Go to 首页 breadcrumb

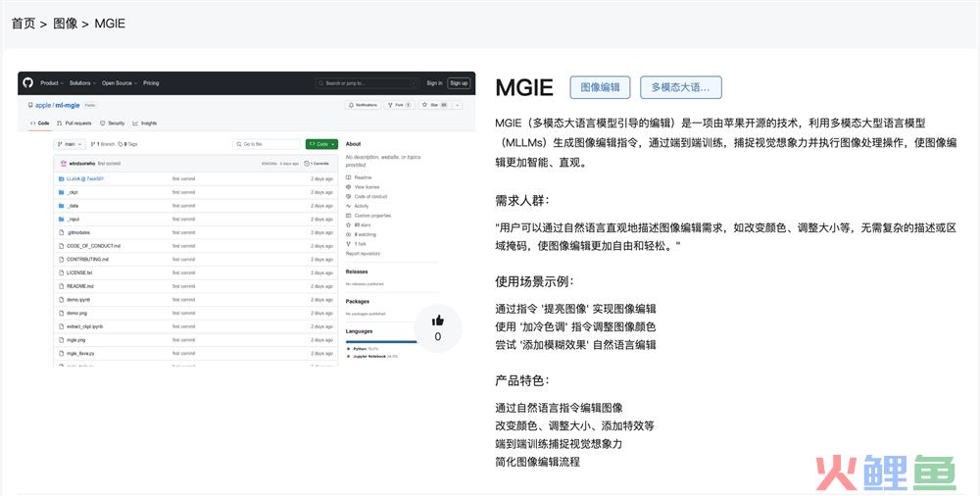(24, 24)
